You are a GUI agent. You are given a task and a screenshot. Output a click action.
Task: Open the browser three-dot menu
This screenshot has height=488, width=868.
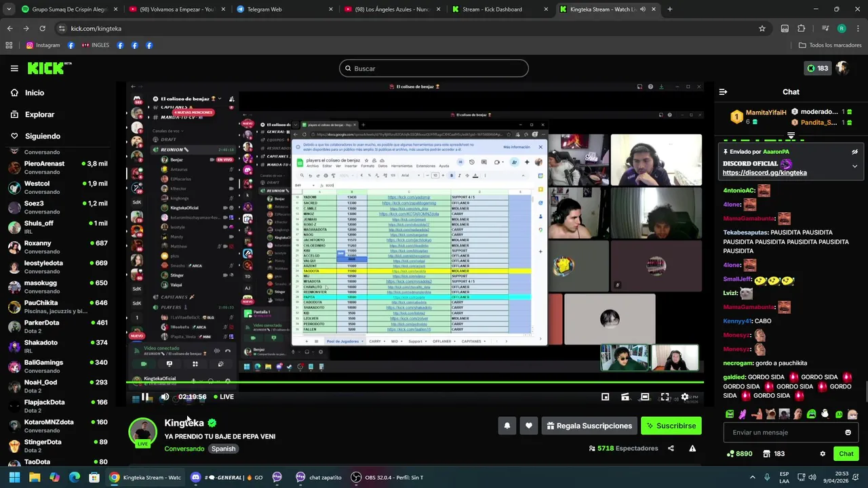pyautogui.click(x=857, y=28)
